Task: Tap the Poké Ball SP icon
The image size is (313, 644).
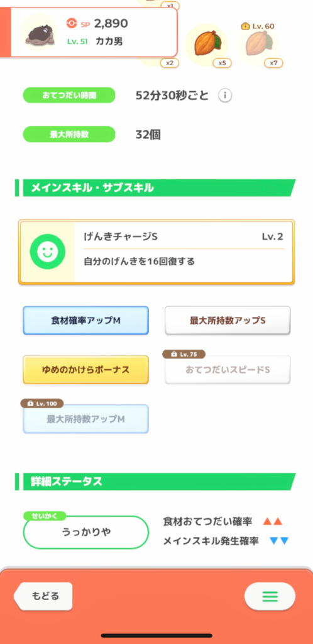Action: 72,24
